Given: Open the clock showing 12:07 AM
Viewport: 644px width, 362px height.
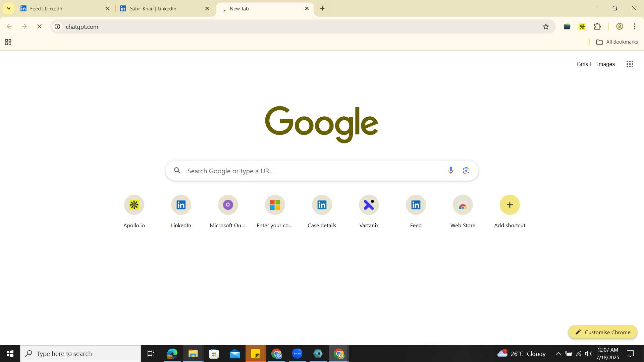Looking at the screenshot, I should point(607,354).
